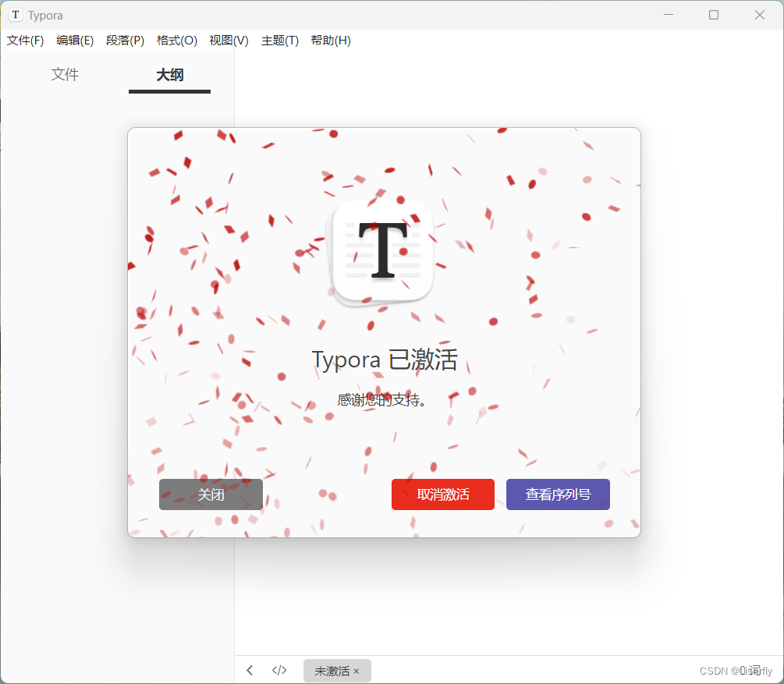Minimize the Typora window
This screenshot has height=684, width=784.
[669, 15]
